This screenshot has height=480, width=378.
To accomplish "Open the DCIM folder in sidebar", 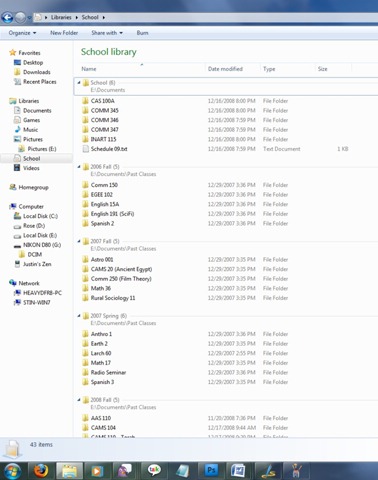I will pos(35,255).
